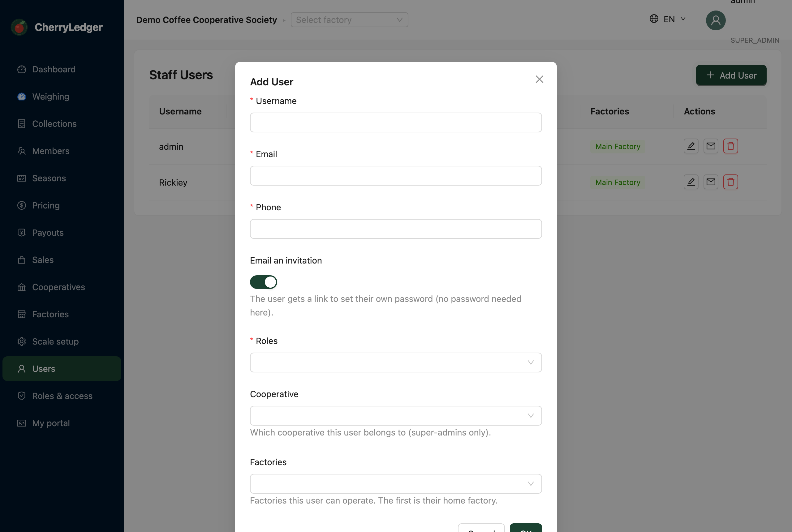Open the Weighing page
Screen dimensions: 792x532
pyautogui.click(x=62, y=97)
